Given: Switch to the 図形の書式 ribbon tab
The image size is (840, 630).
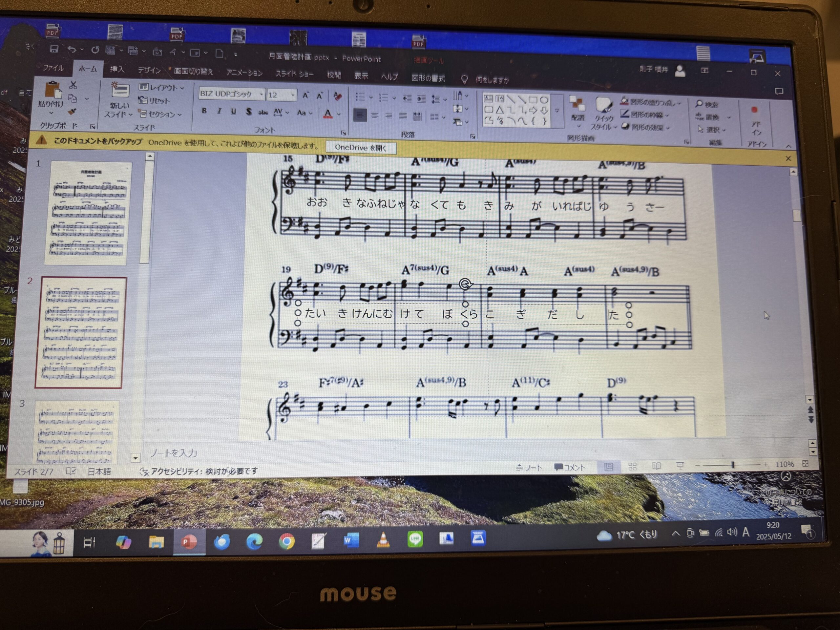Looking at the screenshot, I should coord(428,78).
